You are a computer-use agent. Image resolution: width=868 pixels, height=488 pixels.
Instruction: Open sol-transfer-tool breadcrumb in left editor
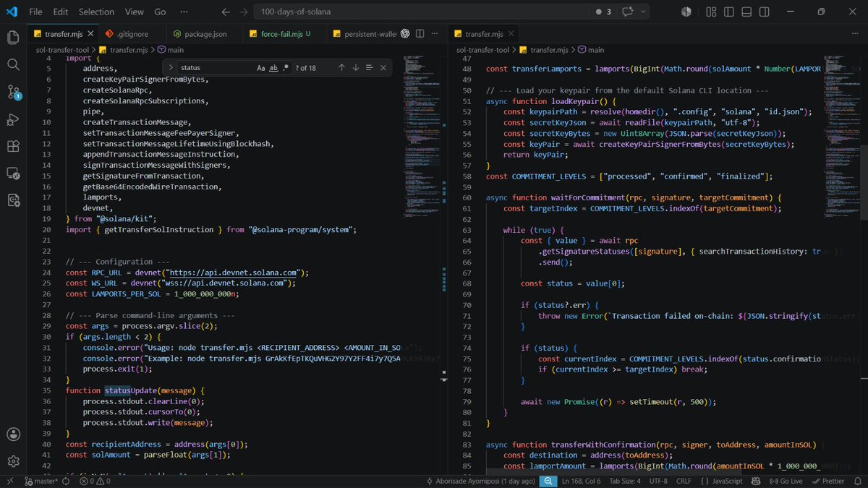pyautogui.click(x=61, y=50)
